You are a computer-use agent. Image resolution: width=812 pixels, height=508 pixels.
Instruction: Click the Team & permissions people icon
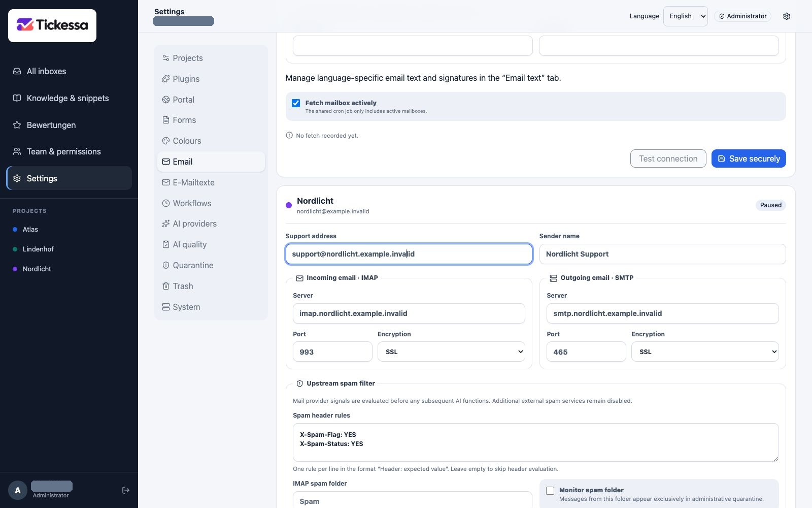coord(17,151)
